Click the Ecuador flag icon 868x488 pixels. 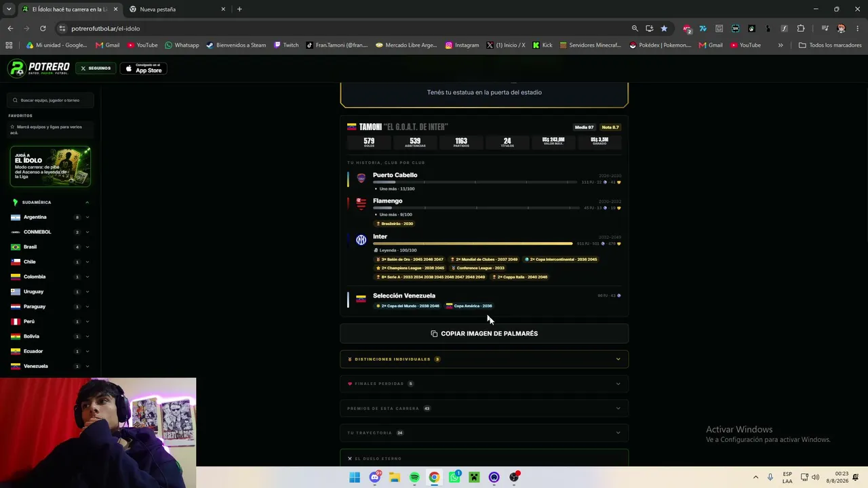16,351
